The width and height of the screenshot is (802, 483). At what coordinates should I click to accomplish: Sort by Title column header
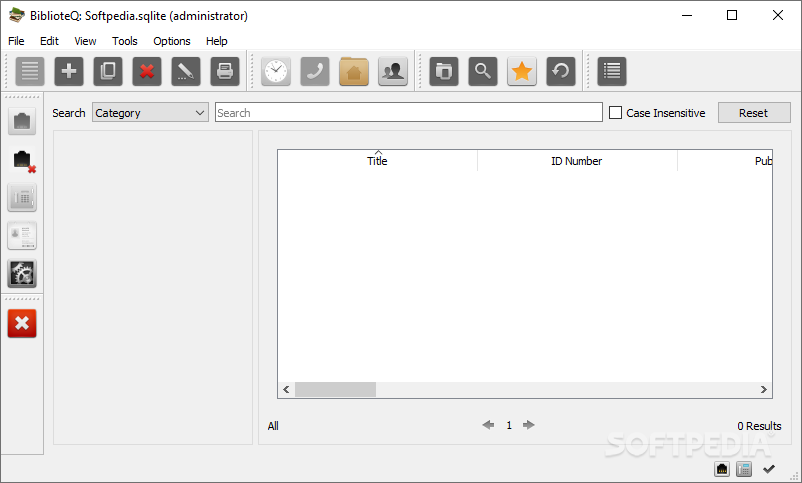click(377, 161)
